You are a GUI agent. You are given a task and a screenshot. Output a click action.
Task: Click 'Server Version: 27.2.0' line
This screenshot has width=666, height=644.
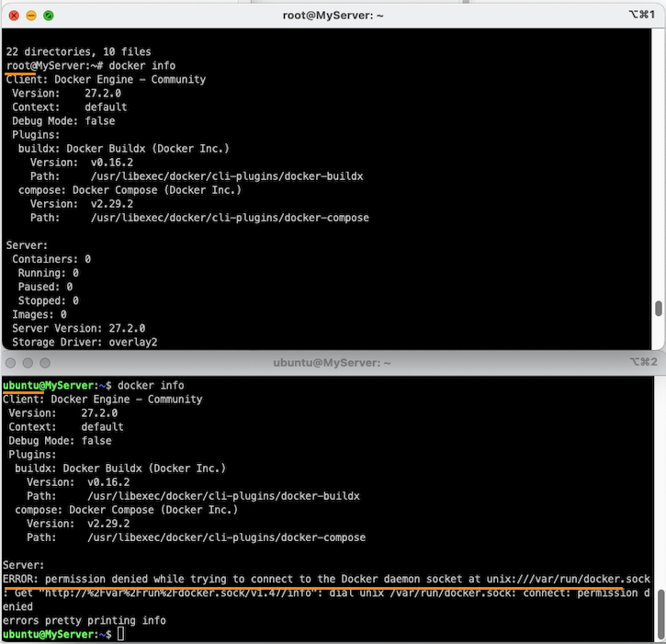[79, 328]
